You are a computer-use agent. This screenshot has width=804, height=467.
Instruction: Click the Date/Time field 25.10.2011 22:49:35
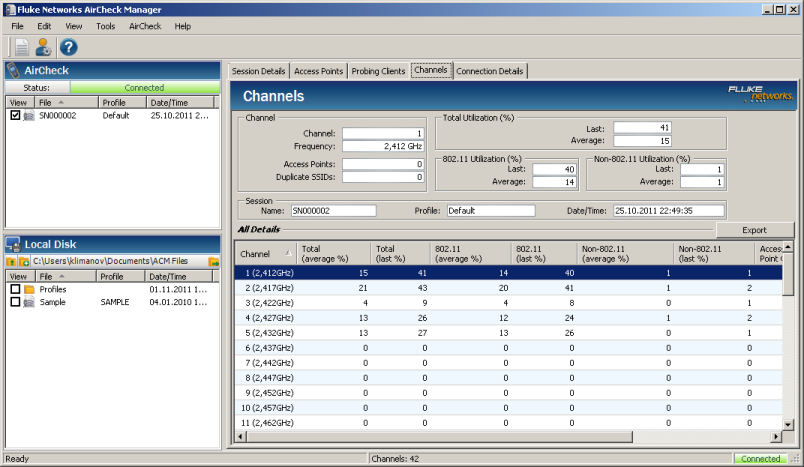[x=669, y=211]
